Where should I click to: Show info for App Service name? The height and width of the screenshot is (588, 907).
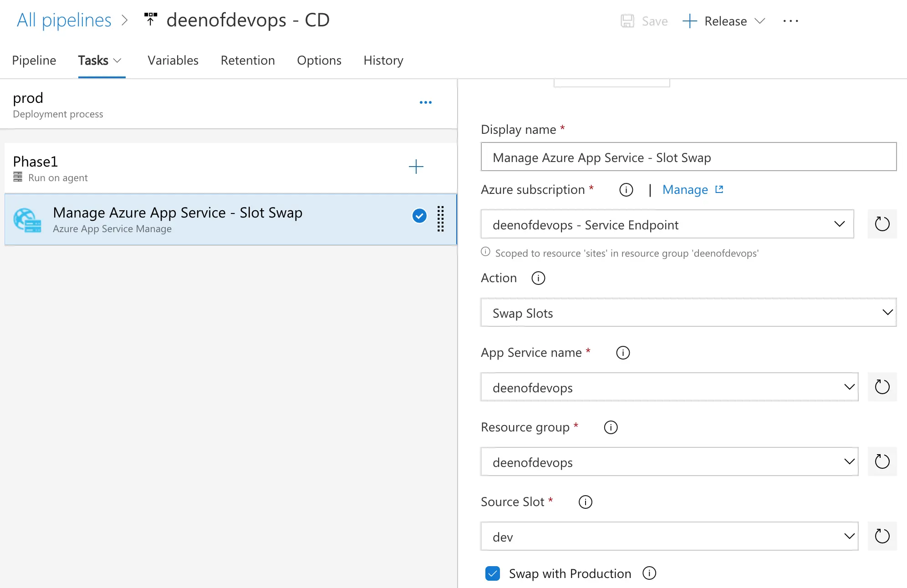click(x=623, y=353)
